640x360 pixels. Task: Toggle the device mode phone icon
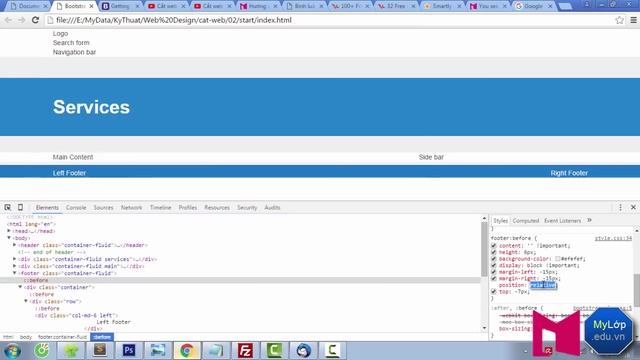(x=20, y=207)
